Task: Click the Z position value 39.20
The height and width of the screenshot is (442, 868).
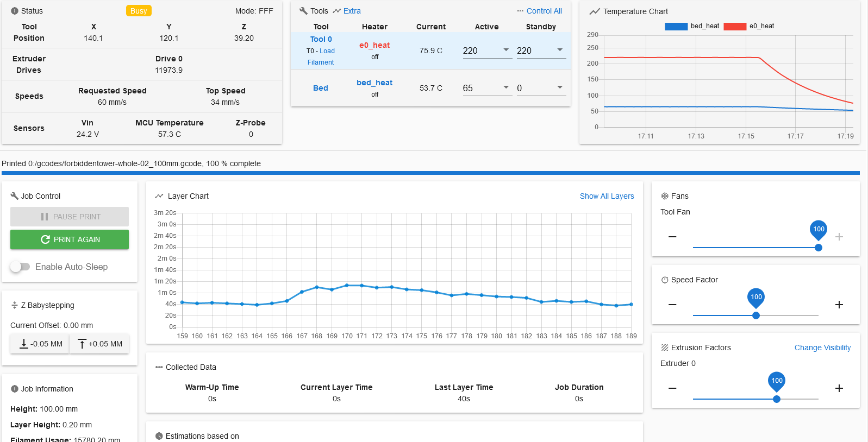Action: coord(244,38)
